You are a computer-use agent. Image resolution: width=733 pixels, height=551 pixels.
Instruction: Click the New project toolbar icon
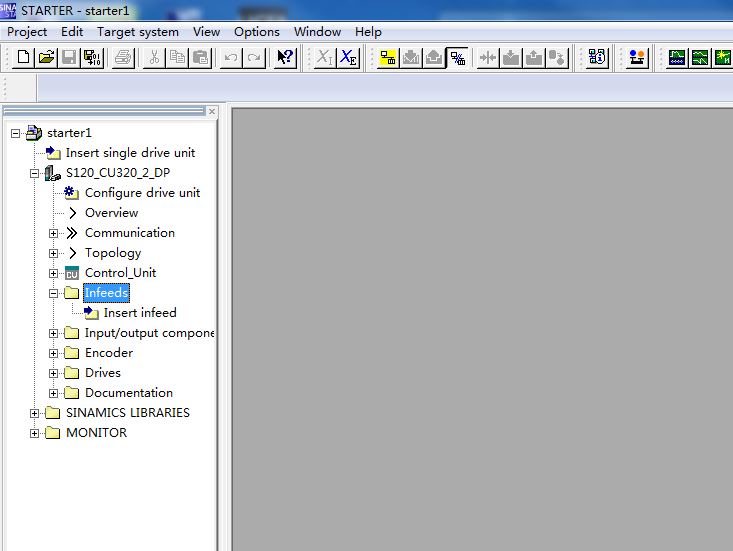[23, 57]
